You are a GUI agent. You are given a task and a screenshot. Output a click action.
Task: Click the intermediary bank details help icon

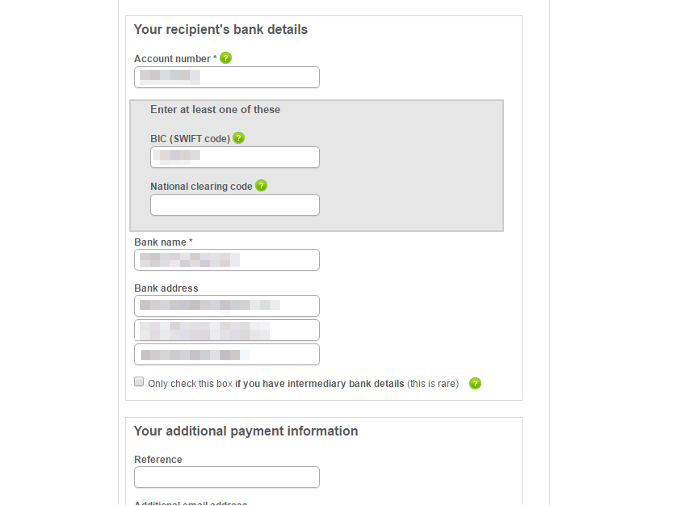475,383
